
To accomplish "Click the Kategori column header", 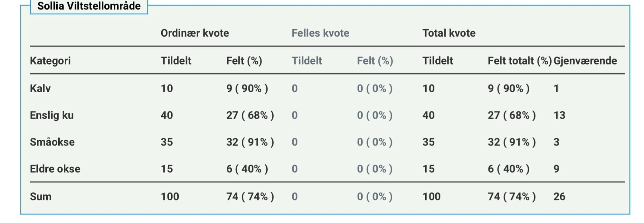I will click(x=50, y=61).
